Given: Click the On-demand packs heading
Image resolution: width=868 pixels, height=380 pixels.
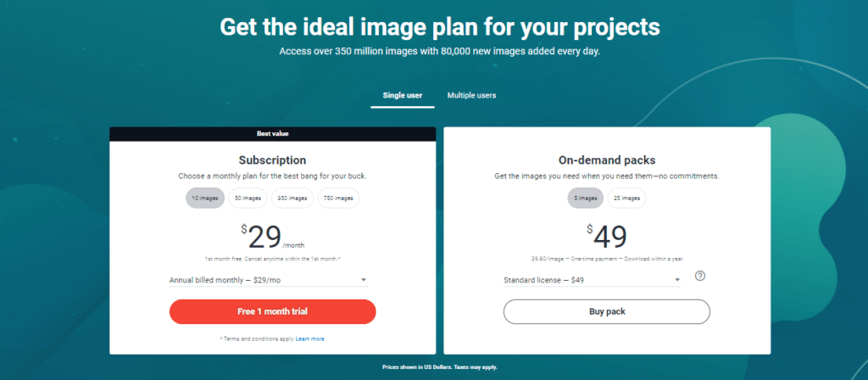Looking at the screenshot, I should tap(607, 159).
